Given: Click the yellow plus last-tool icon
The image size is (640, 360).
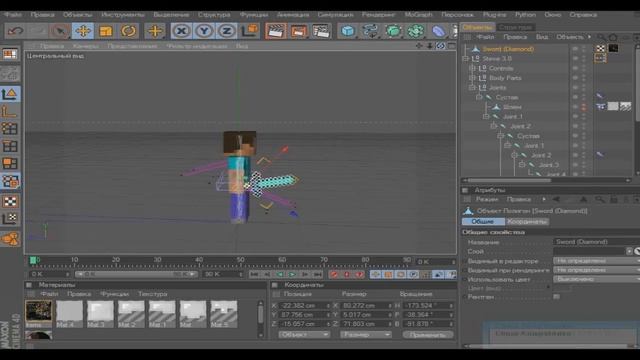Looking at the screenshot, I should tap(155, 31).
